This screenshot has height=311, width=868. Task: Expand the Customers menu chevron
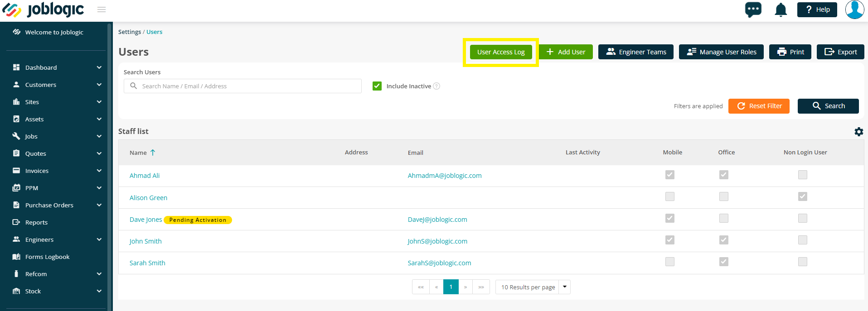pyautogui.click(x=99, y=85)
